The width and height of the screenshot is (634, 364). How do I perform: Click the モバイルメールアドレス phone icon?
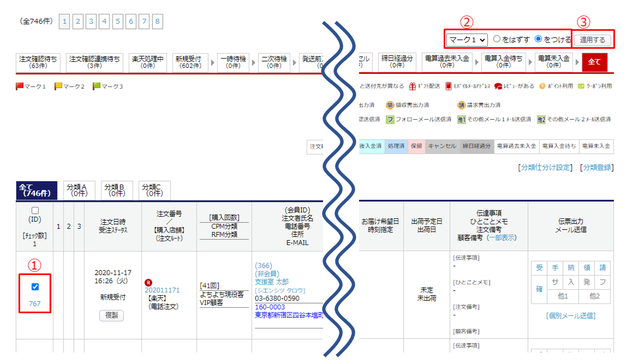[448, 86]
